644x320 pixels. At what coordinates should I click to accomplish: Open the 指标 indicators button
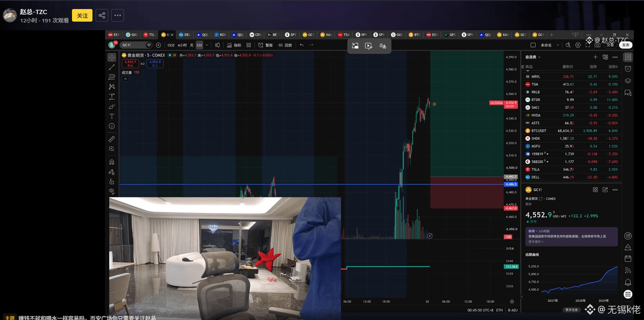[234, 45]
